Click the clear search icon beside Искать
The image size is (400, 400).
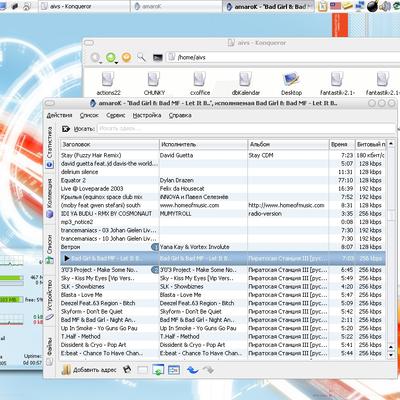66,129
